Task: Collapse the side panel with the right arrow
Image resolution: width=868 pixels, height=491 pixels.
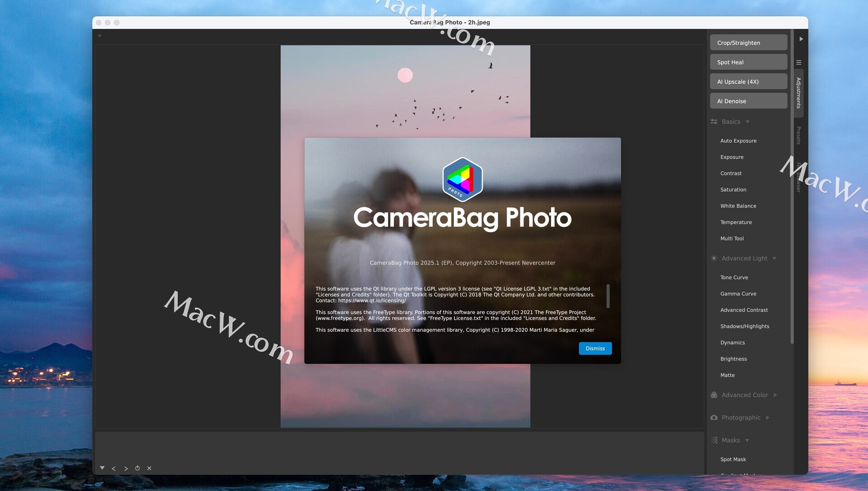Action: click(801, 39)
